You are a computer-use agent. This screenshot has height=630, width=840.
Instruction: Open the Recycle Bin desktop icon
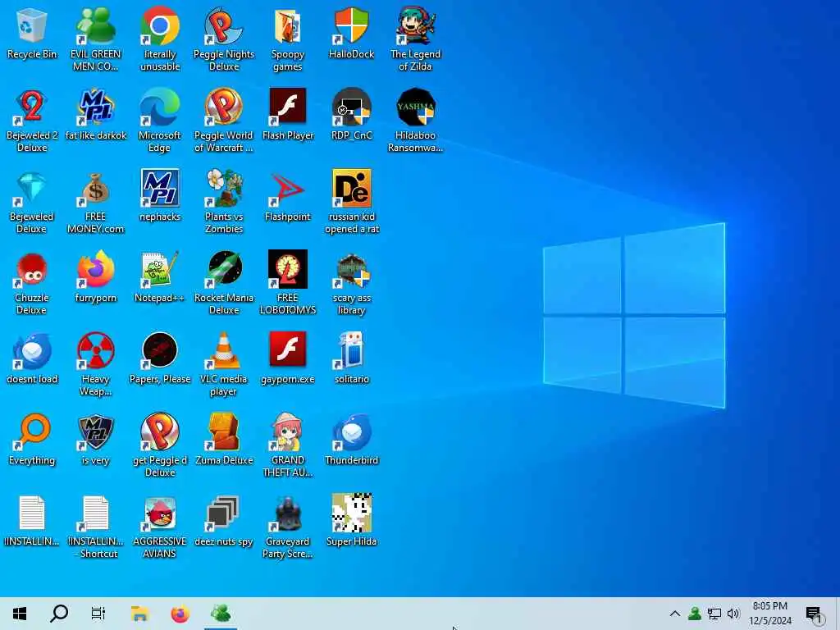(x=32, y=34)
